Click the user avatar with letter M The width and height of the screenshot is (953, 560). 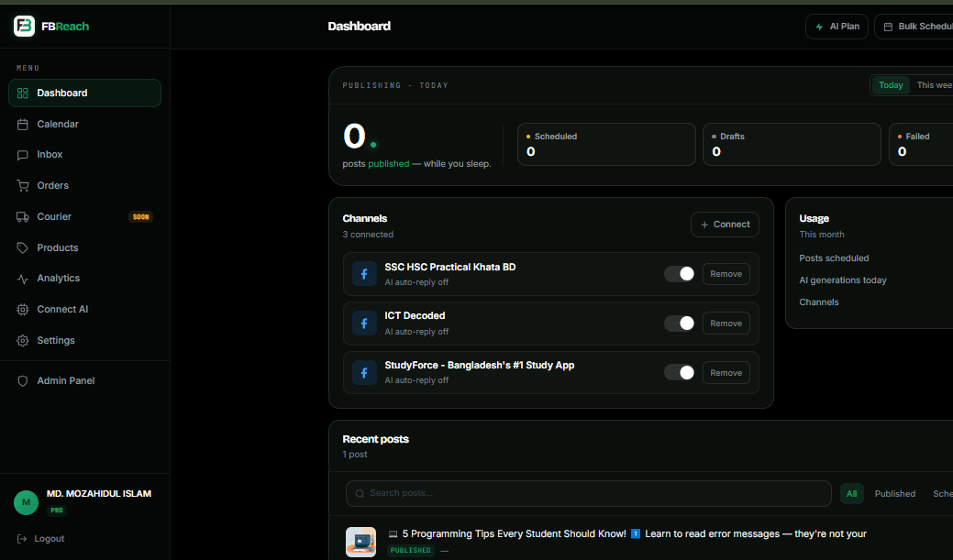pyautogui.click(x=26, y=502)
